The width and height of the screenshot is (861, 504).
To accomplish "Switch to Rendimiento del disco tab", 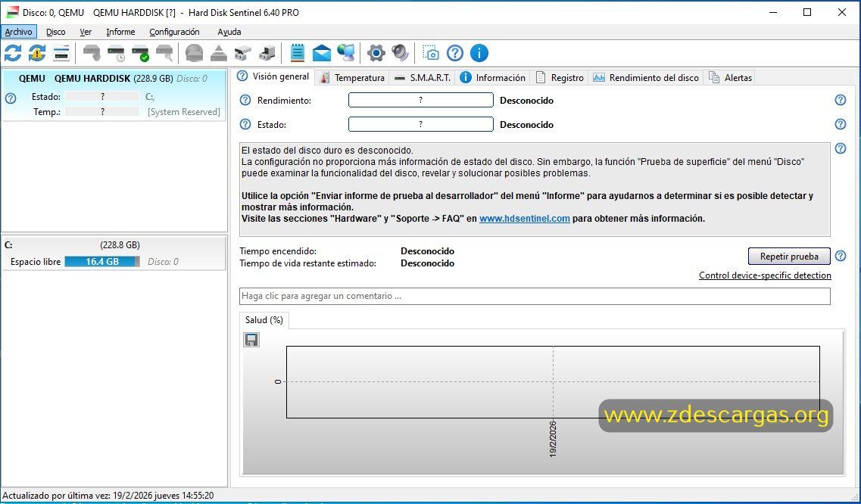I will [646, 78].
